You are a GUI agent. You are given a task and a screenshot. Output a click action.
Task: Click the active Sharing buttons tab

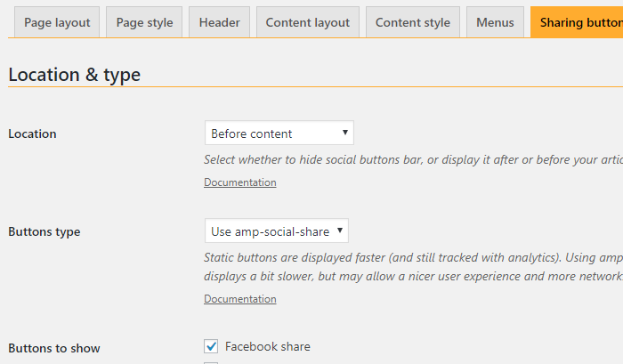[x=577, y=22]
